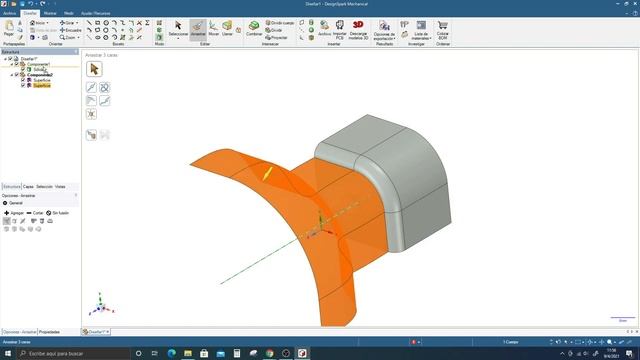
Task: Toggle visibility checkbox of Sólido
Action: [x=23, y=69]
